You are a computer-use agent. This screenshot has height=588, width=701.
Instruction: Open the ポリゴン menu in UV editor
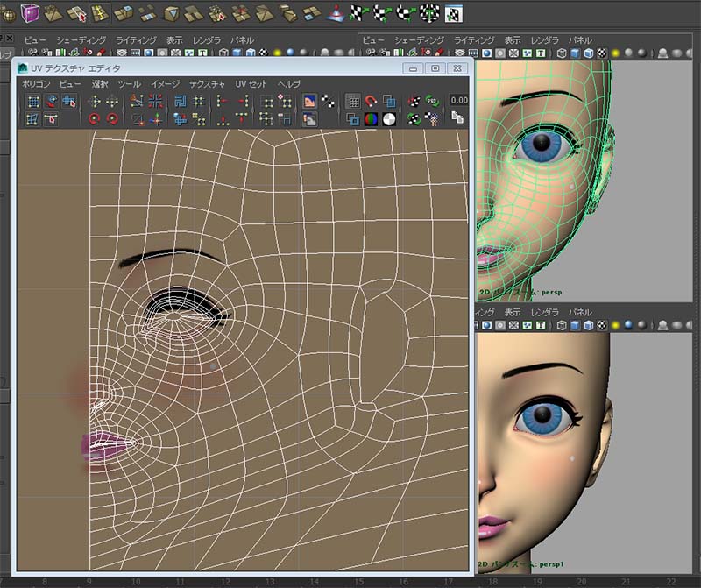(36, 84)
